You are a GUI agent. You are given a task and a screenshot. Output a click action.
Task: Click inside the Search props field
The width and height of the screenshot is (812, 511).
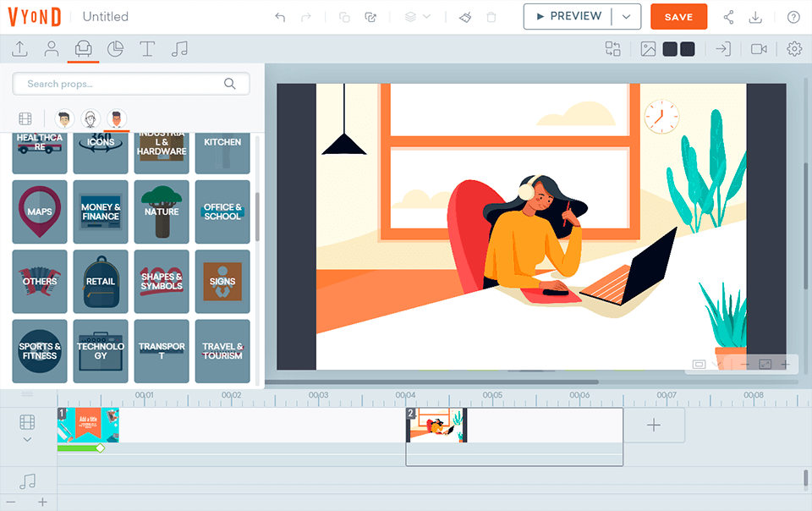pos(127,84)
